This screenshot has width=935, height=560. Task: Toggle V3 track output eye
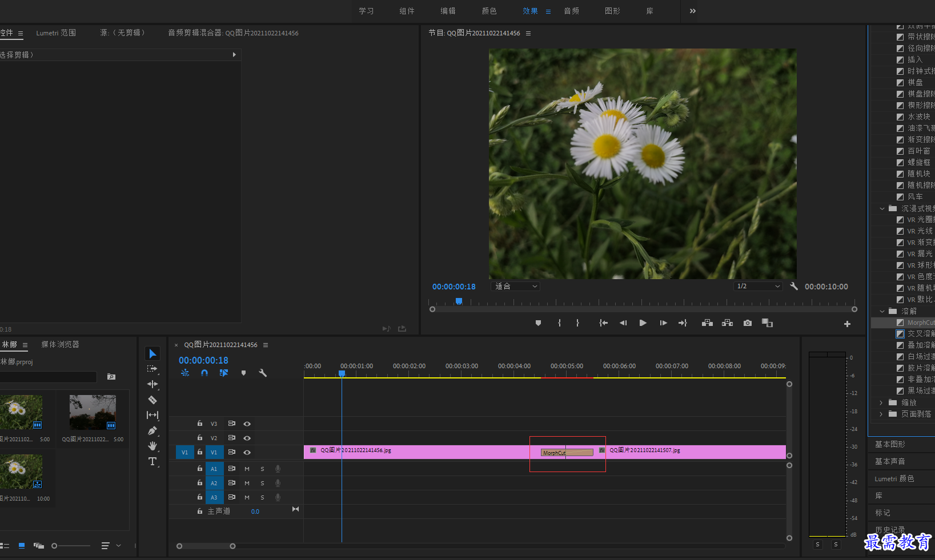(247, 424)
